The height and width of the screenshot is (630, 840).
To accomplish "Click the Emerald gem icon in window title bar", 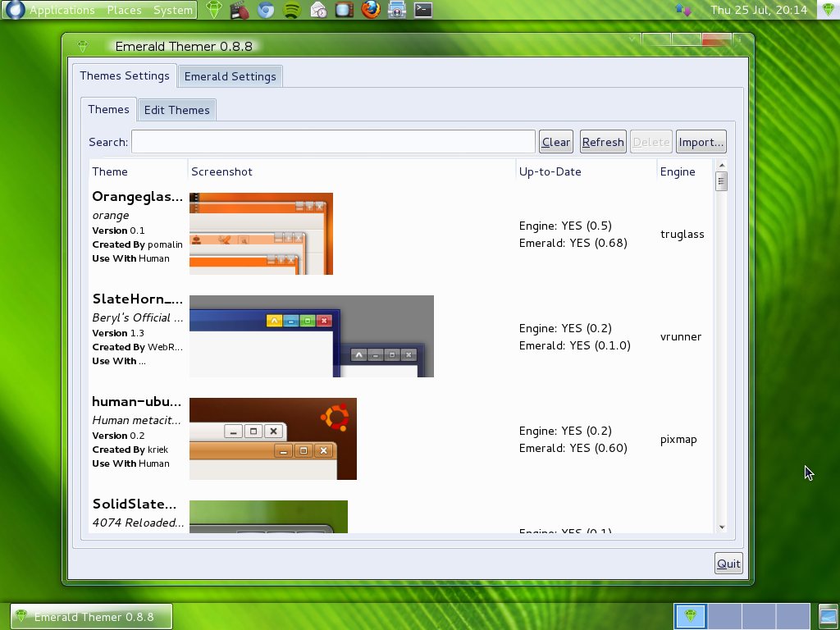I will 83,47.
